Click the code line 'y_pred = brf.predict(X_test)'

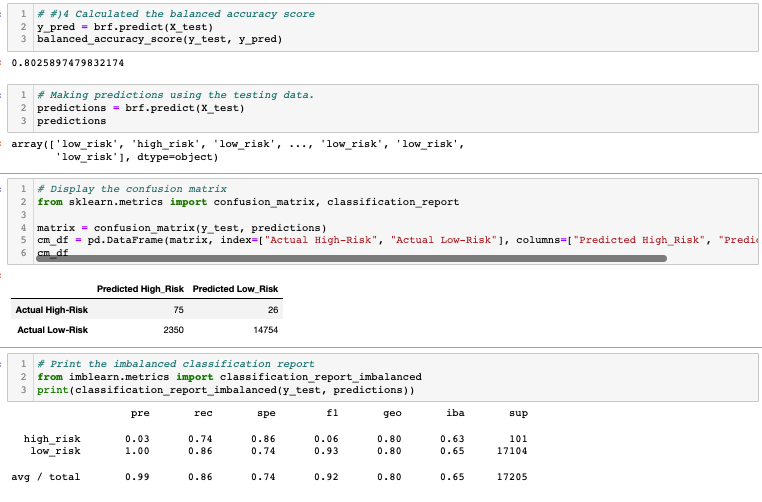point(125,27)
